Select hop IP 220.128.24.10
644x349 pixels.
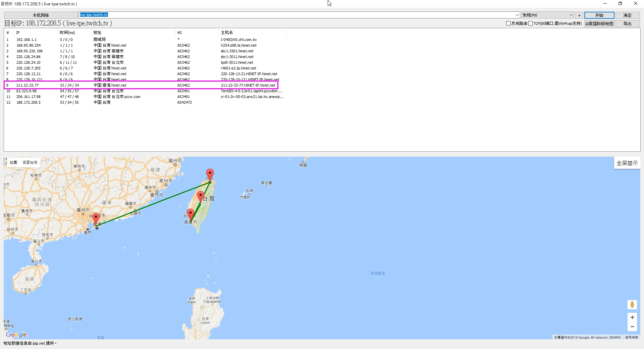tap(29, 62)
